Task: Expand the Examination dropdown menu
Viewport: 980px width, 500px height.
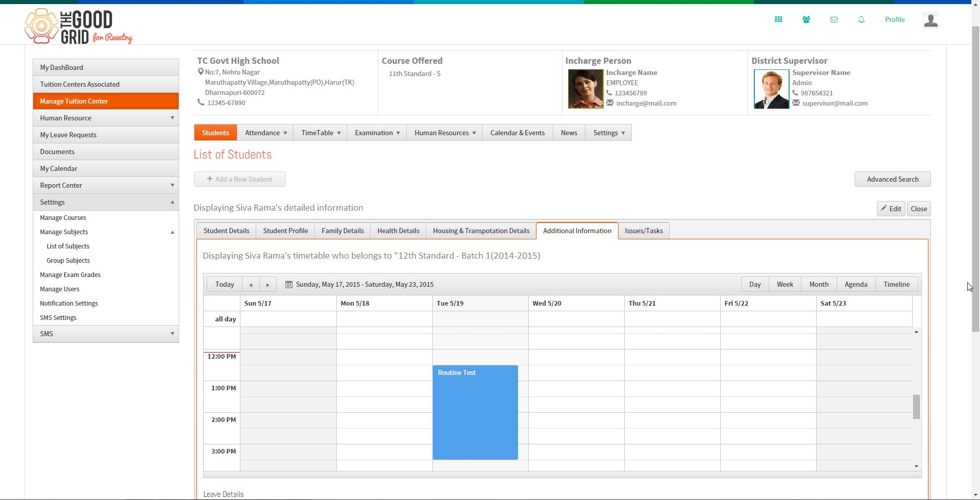Action: 377,133
